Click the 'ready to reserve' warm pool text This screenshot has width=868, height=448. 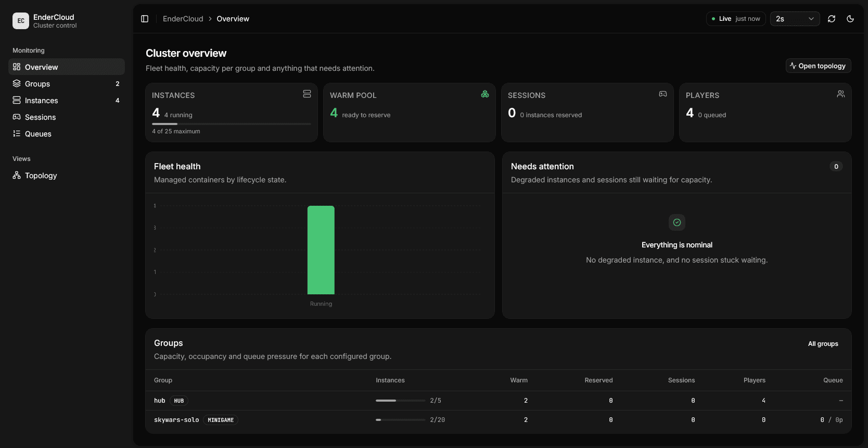(x=366, y=115)
